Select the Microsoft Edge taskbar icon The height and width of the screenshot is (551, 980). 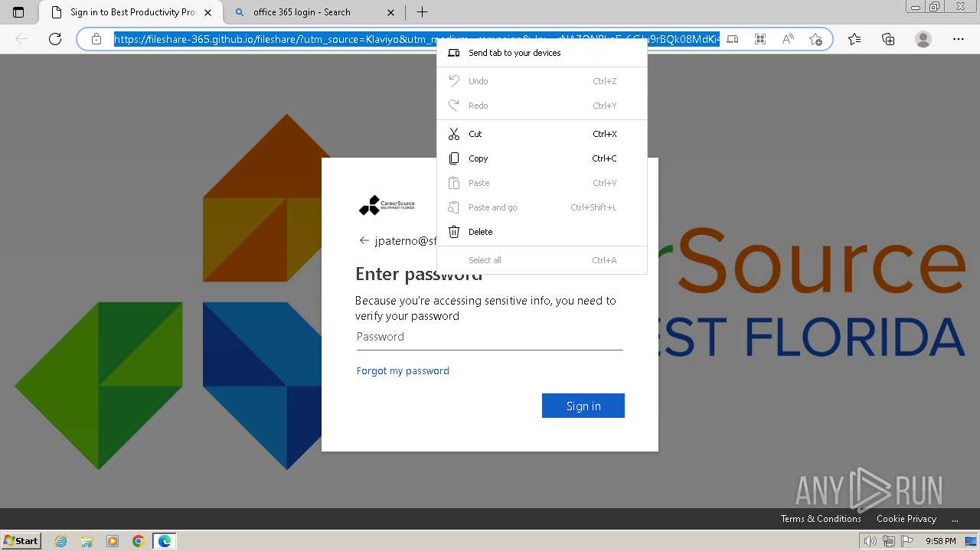pos(165,541)
